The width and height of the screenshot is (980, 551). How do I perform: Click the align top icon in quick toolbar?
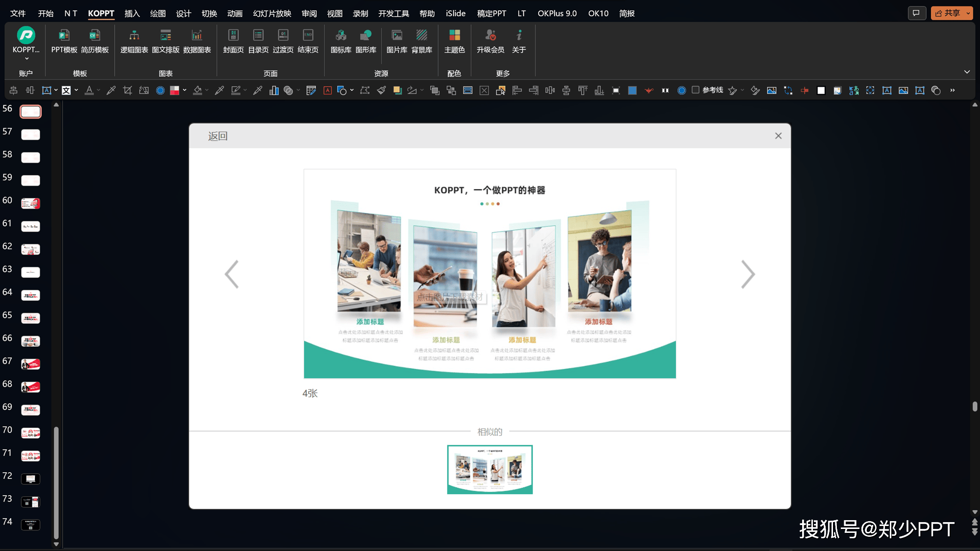pyautogui.click(x=583, y=90)
